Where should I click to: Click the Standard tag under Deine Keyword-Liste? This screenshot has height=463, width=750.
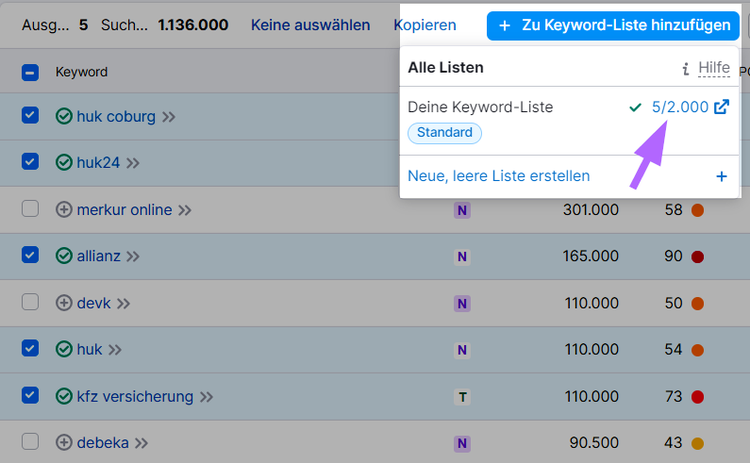pos(444,133)
